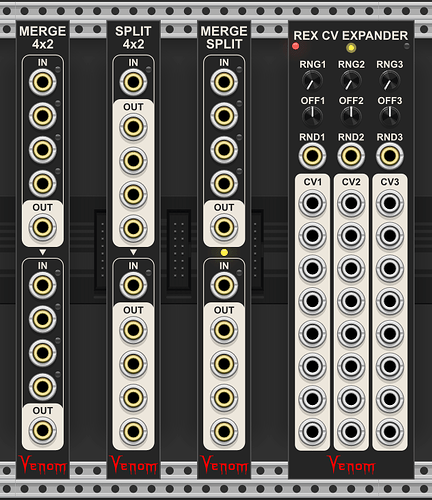Screen dimensions: 432x500
Task: Click the CV1 column label
Action: coord(312,182)
